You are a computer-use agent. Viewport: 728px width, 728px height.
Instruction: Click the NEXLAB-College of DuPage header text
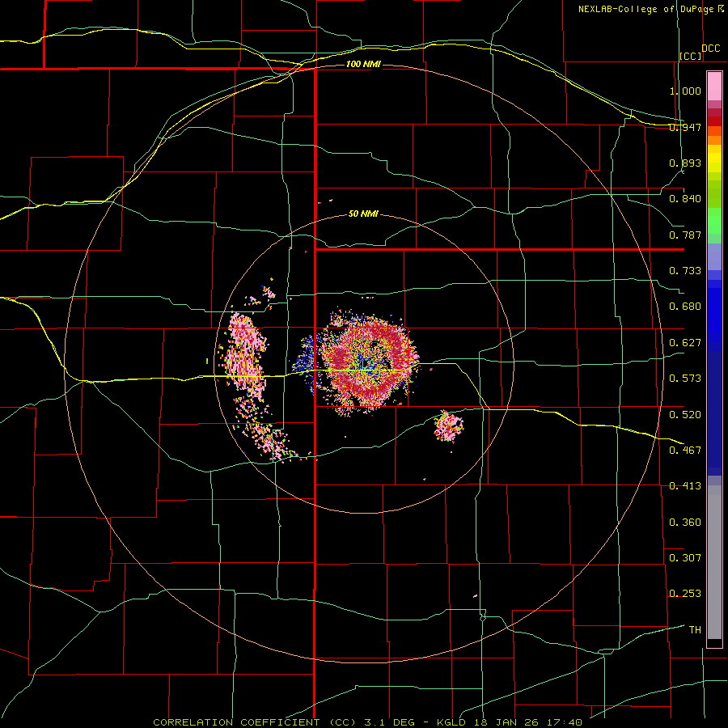point(646,9)
